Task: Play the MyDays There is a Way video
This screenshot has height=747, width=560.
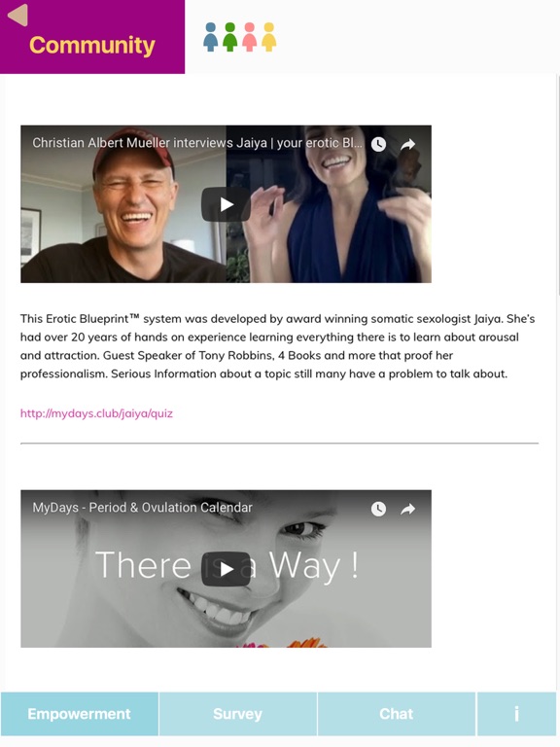Action: [227, 569]
